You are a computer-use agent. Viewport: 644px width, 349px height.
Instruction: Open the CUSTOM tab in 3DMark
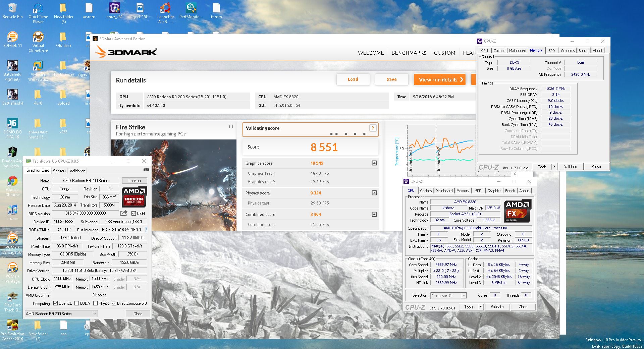coord(444,53)
